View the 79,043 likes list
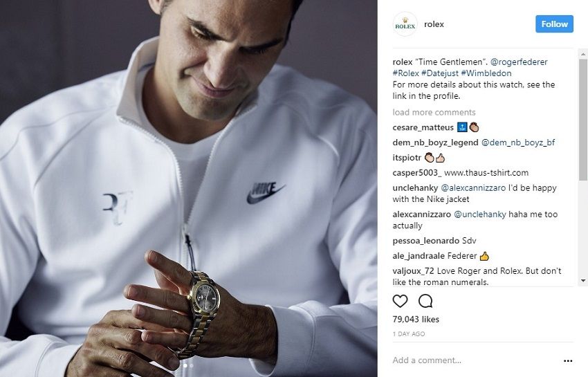The width and height of the screenshot is (588, 377). [416, 319]
